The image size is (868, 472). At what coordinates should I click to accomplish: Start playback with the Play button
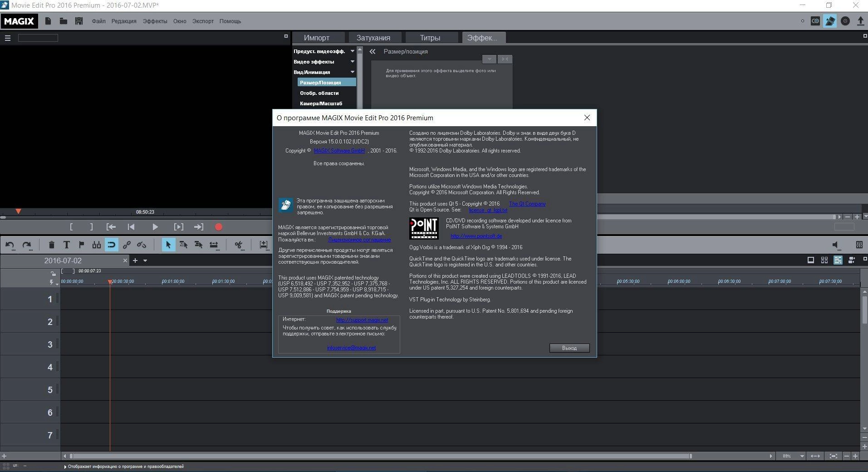click(155, 227)
